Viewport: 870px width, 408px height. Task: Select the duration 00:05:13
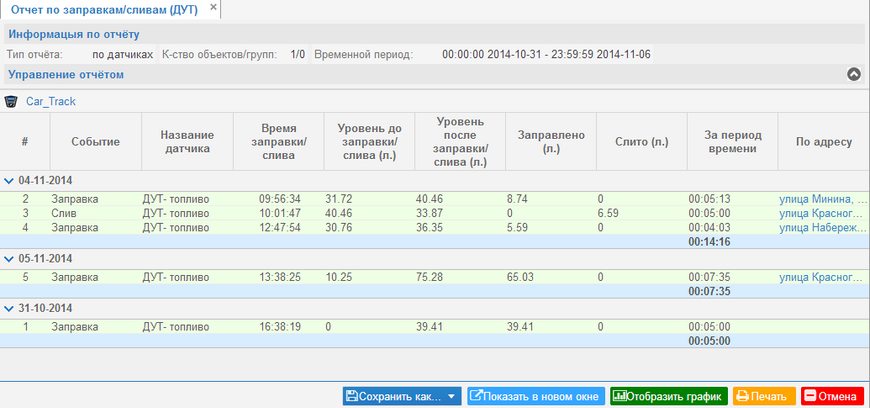pyautogui.click(x=710, y=199)
